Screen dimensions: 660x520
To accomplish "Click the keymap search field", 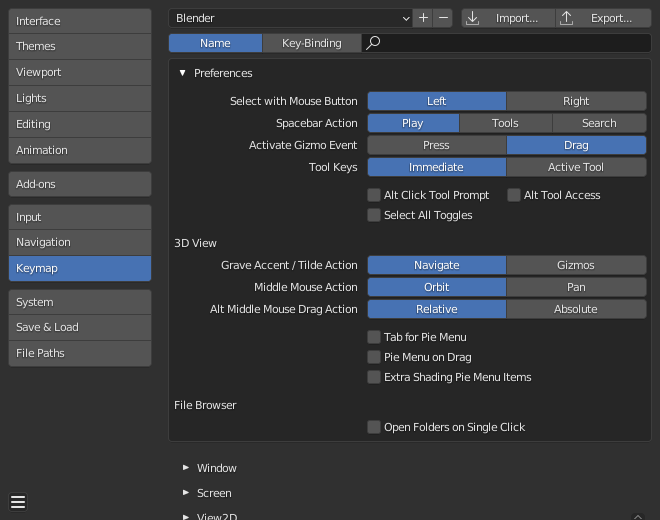I will [x=510, y=43].
